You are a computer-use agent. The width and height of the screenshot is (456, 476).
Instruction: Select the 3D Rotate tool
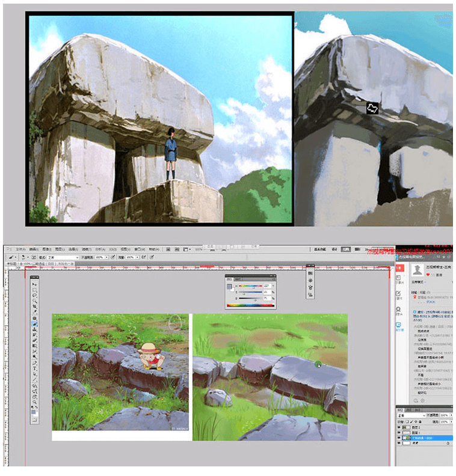click(x=35, y=385)
